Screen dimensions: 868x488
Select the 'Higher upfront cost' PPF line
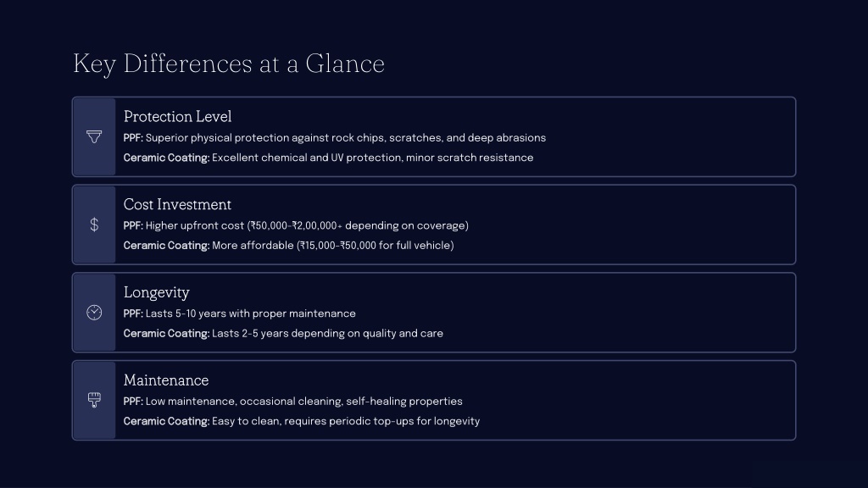coord(306,226)
